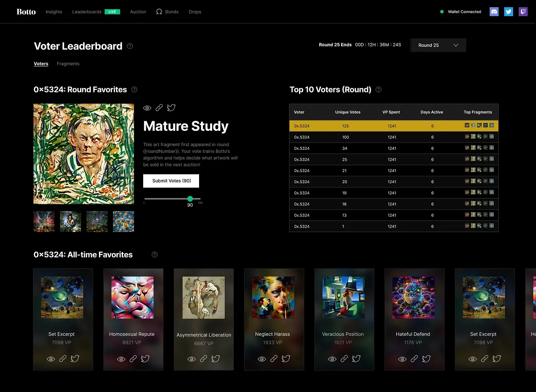Toggle eye icon on Hateful Defend card
Image resolution: width=536 pixels, height=392 pixels.
click(x=402, y=359)
